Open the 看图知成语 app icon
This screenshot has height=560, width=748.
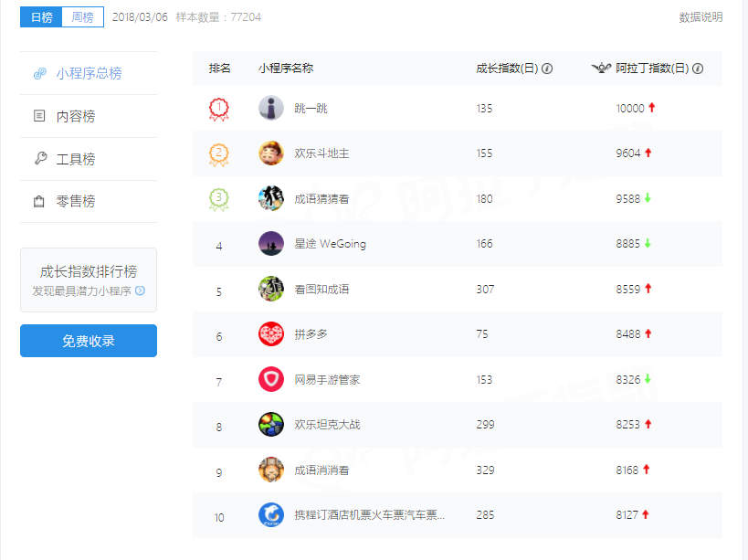click(x=271, y=289)
